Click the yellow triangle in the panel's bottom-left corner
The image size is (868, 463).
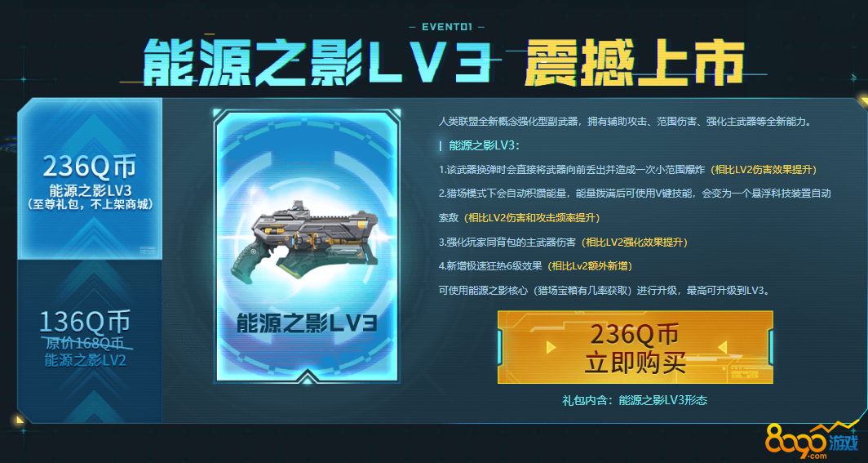[20, 421]
